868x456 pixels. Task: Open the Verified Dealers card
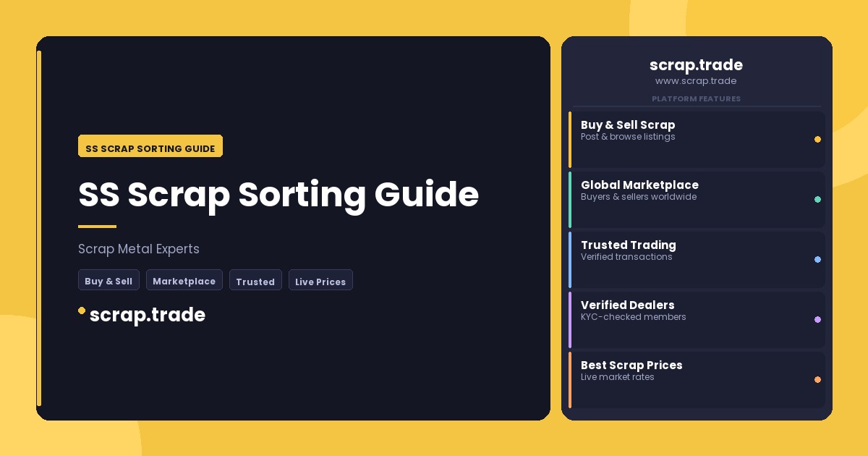697,319
